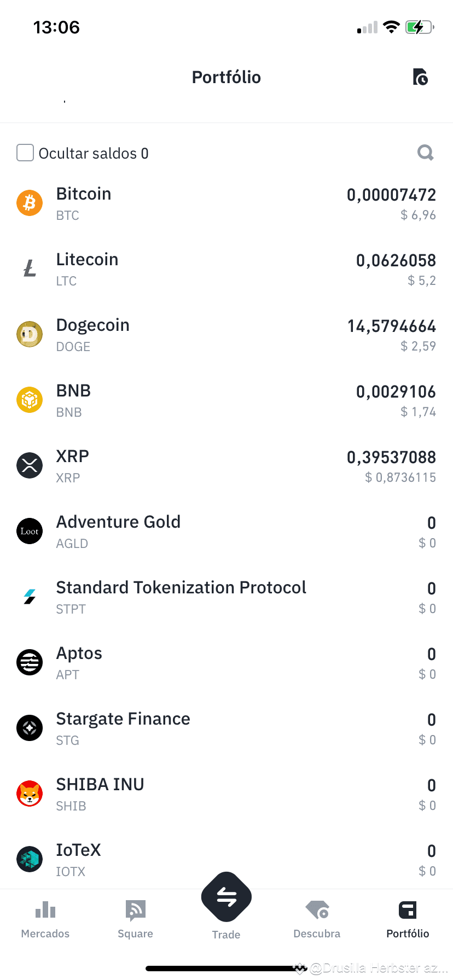Open the central Trade button
The image size is (453, 980).
pyautogui.click(x=226, y=897)
